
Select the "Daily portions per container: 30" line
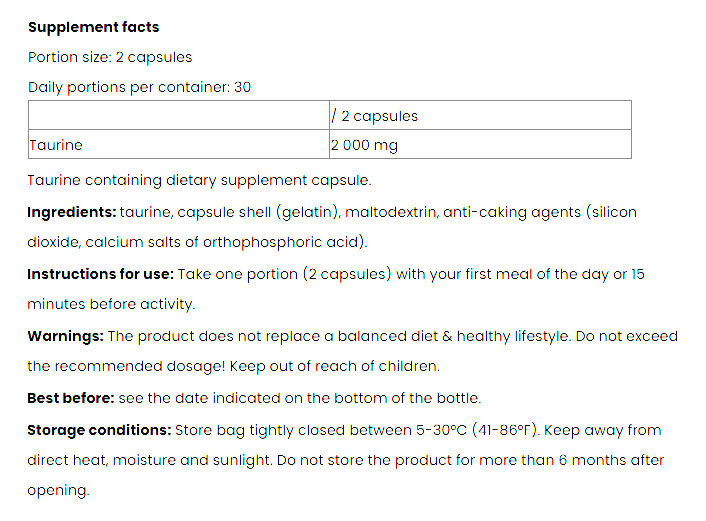(x=139, y=87)
